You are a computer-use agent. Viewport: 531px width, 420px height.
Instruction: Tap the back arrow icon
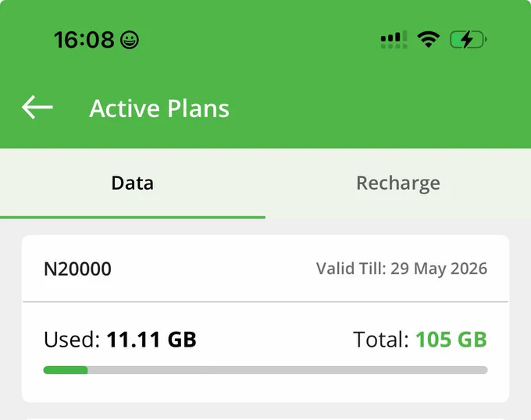pyautogui.click(x=37, y=107)
